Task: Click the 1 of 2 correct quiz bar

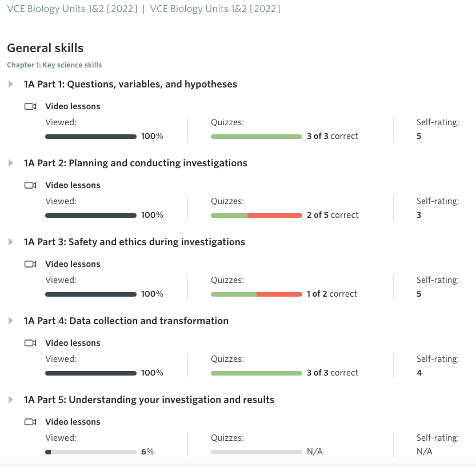Action: tap(256, 294)
